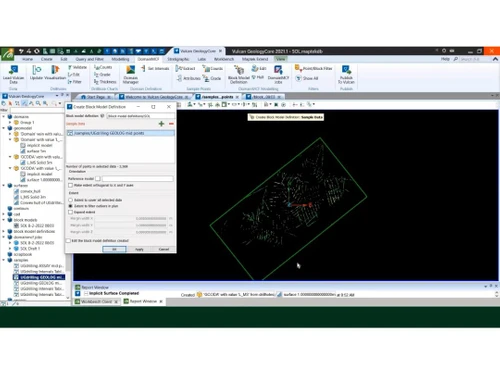Expand the SOL Draft 1 job node
The height and width of the screenshot is (375, 500).
[10, 249]
